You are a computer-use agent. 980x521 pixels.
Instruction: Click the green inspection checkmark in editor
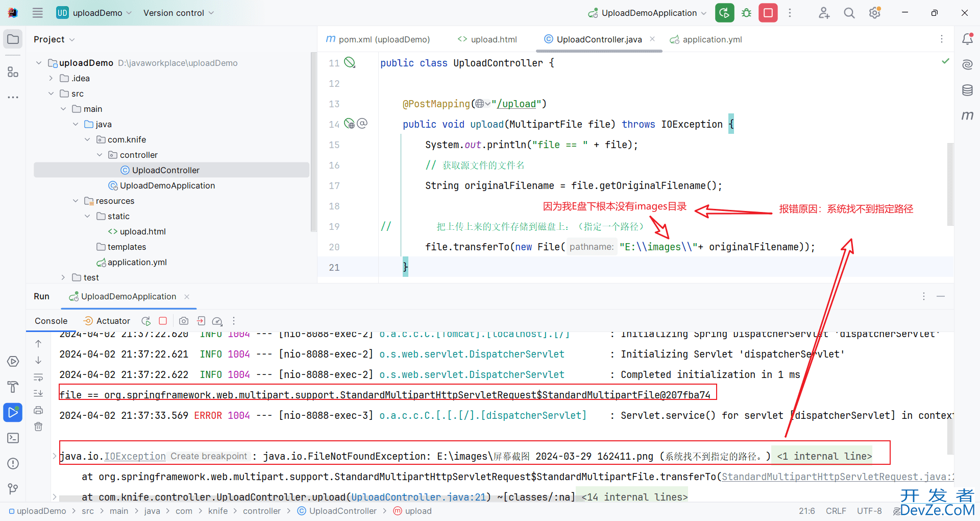click(945, 61)
